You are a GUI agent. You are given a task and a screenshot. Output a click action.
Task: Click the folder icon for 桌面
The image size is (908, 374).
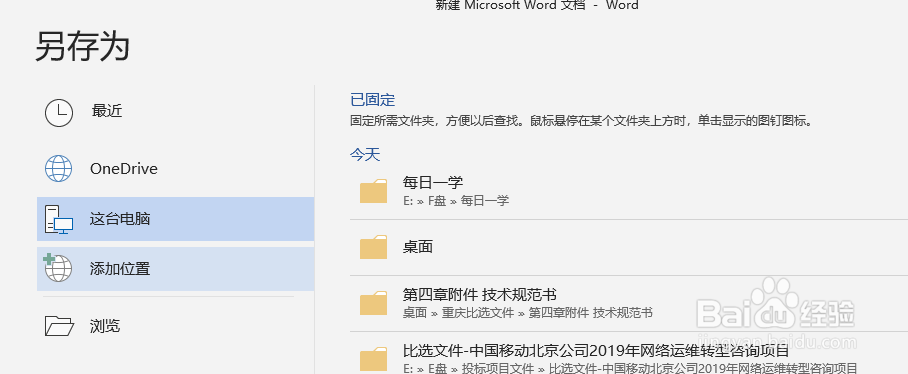click(374, 247)
